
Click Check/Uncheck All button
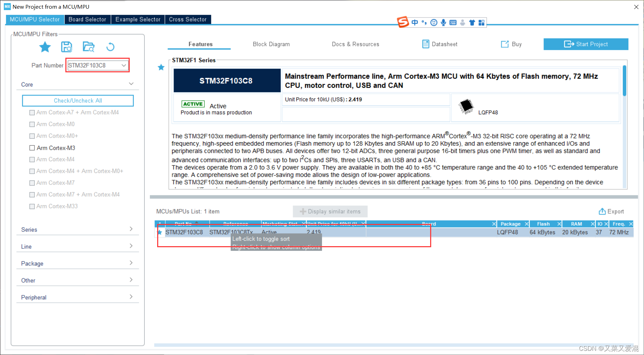78,100
